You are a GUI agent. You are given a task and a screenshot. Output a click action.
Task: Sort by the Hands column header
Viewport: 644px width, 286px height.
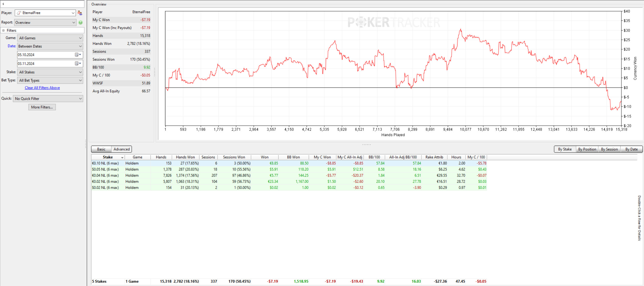point(161,157)
